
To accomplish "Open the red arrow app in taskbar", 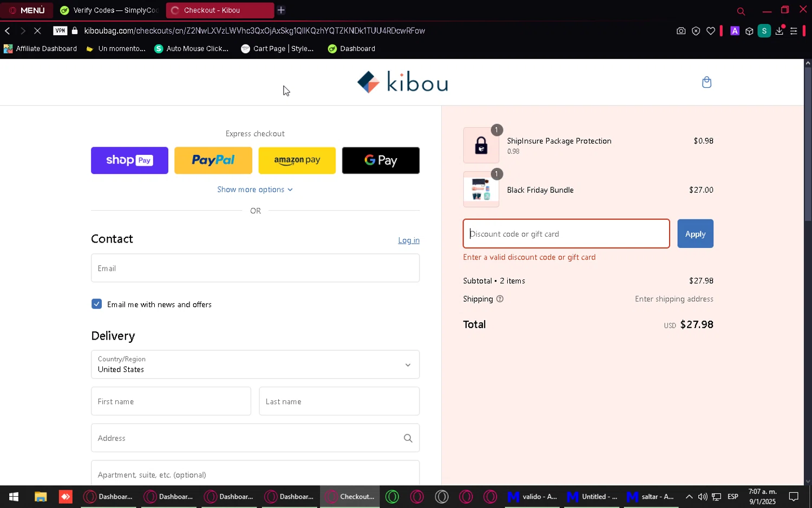I will point(66,497).
